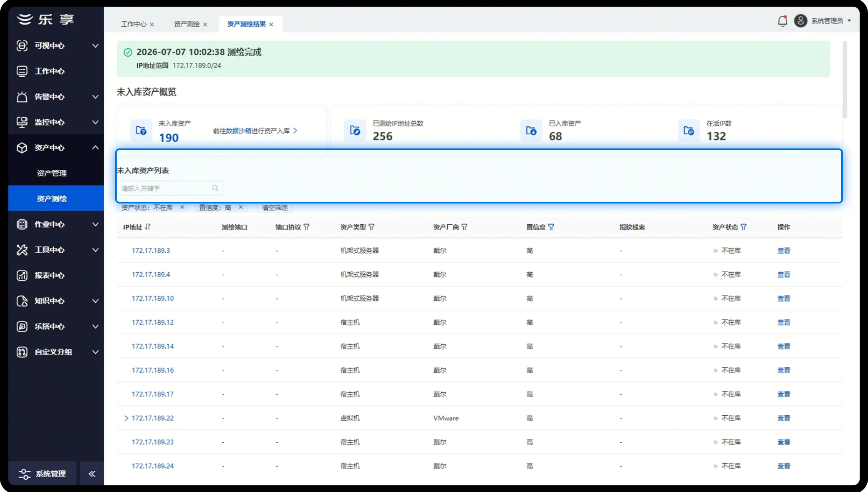
Task: Open 系统管理 settings at sidebar bottom
Action: point(42,474)
